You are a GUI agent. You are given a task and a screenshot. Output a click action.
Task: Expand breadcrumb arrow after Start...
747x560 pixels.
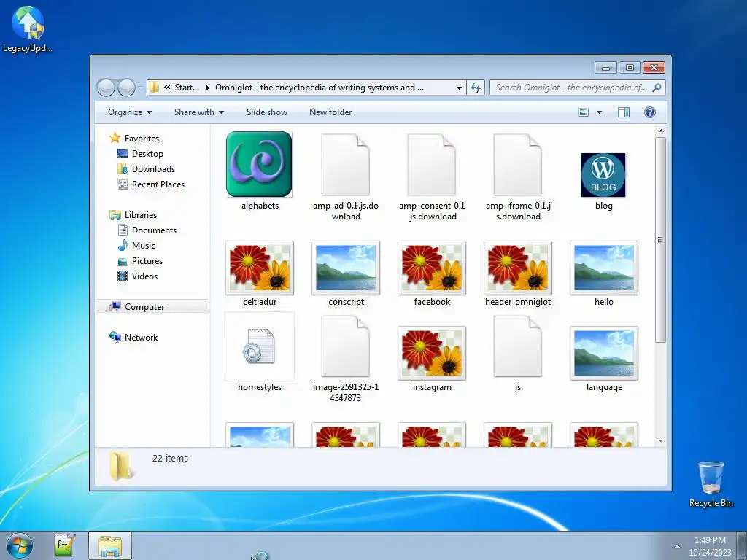pyautogui.click(x=208, y=87)
